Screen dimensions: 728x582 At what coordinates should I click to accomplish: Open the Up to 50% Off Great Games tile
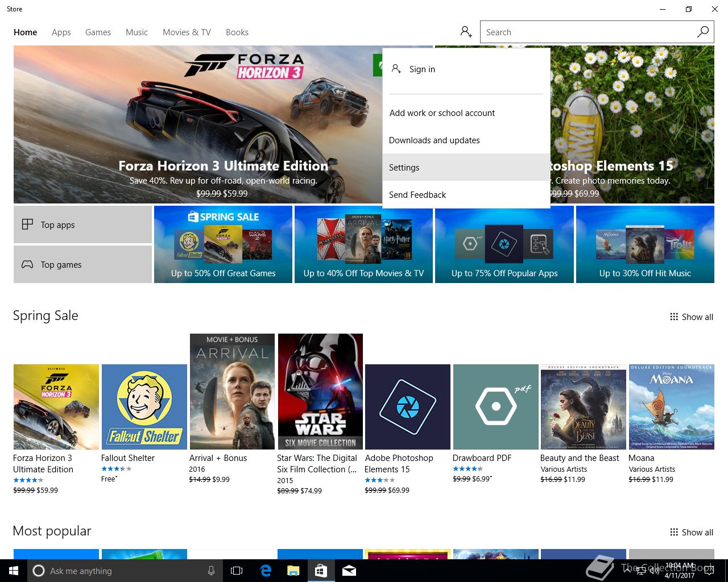pyautogui.click(x=223, y=244)
